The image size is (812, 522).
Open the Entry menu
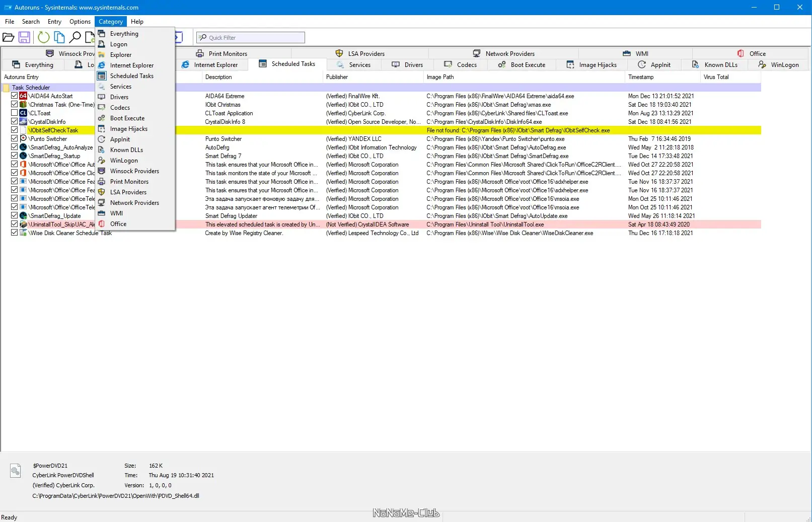click(54, 22)
